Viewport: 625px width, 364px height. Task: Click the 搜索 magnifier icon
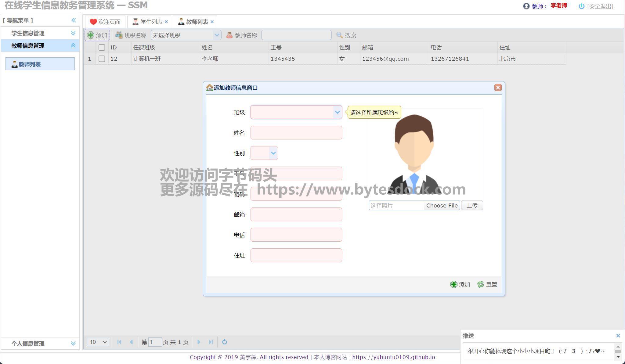pos(339,35)
